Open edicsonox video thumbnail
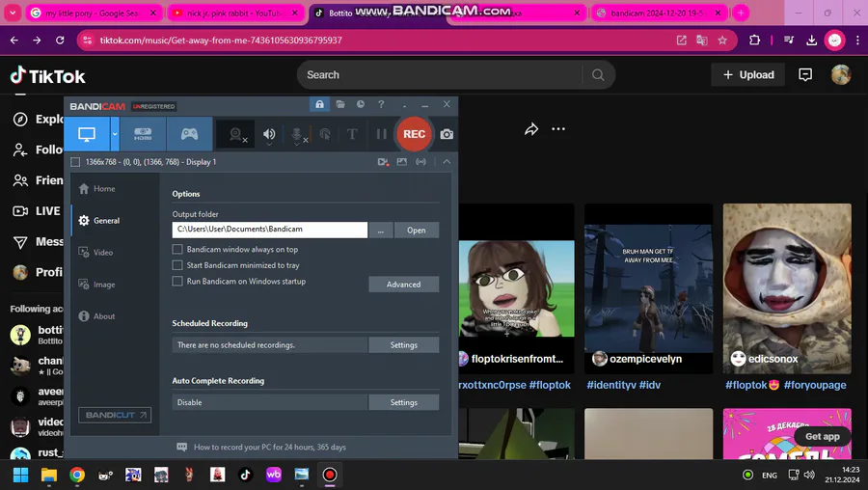The image size is (868, 490). coord(787,288)
